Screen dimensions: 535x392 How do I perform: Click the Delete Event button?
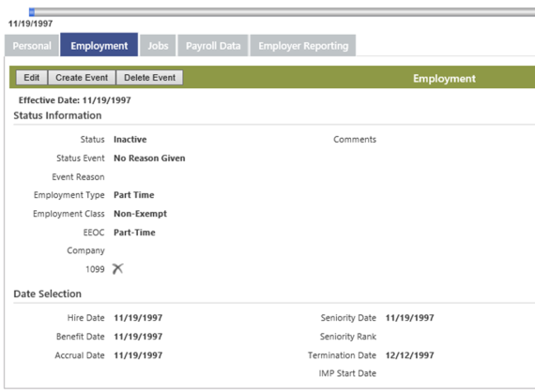pos(150,78)
